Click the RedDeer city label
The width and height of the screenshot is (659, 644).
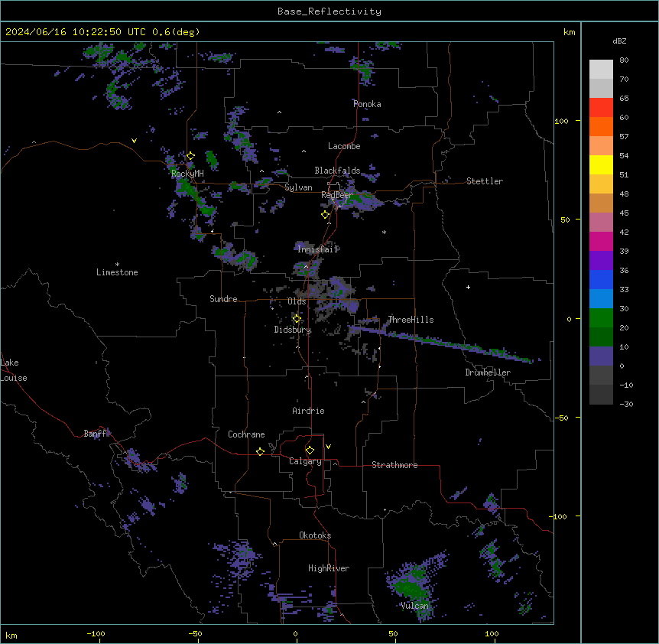(x=336, y=195)
